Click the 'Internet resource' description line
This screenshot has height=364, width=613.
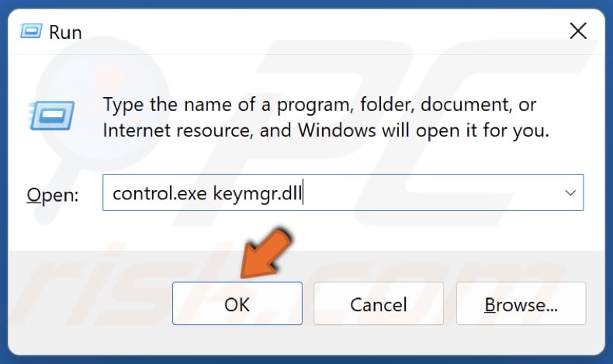(x=177, y=130)
